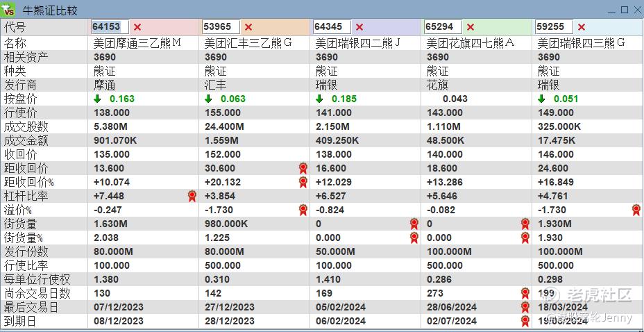
Task: Click the ribbon badge beside 59255 premium -1.730
Action: [x=636, y=210]
